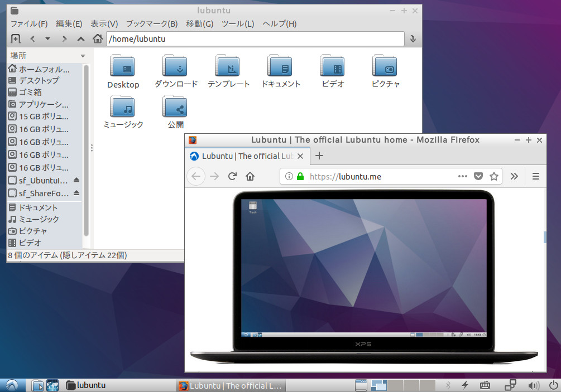Go to Firefox home page
Viewport: 561px width, 392px height.
[250, 176]
